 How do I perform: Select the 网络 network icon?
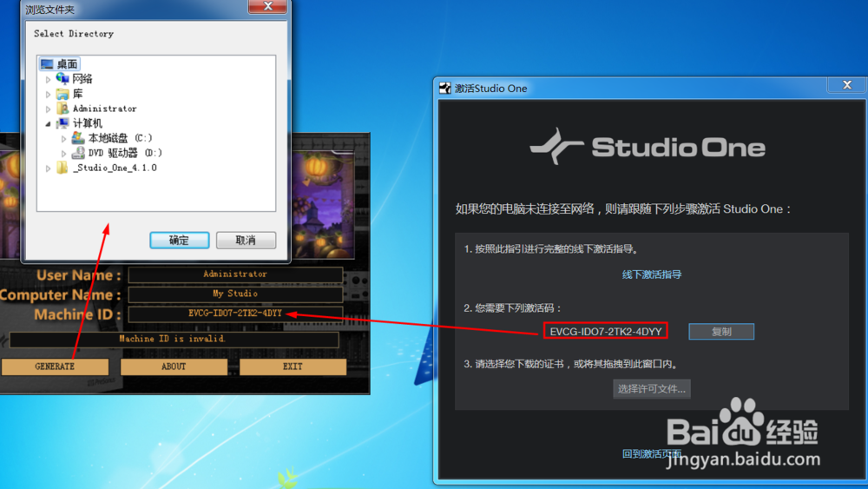[62, 79]
